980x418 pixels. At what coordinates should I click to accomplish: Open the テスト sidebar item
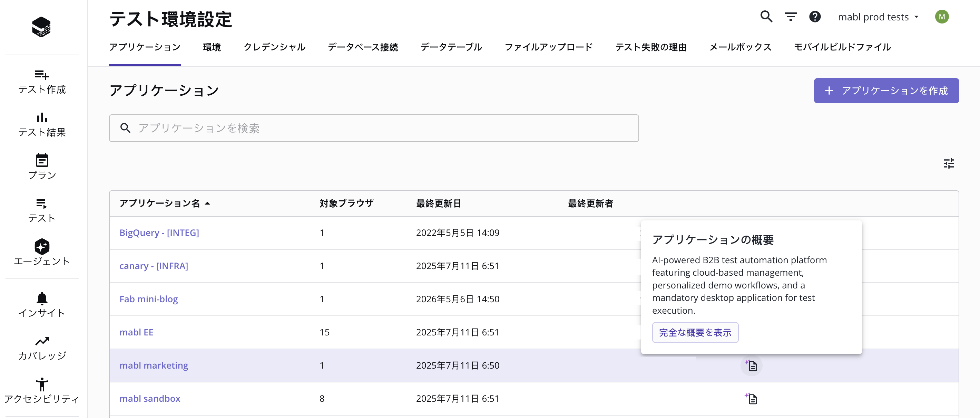(x=42, y=210)
